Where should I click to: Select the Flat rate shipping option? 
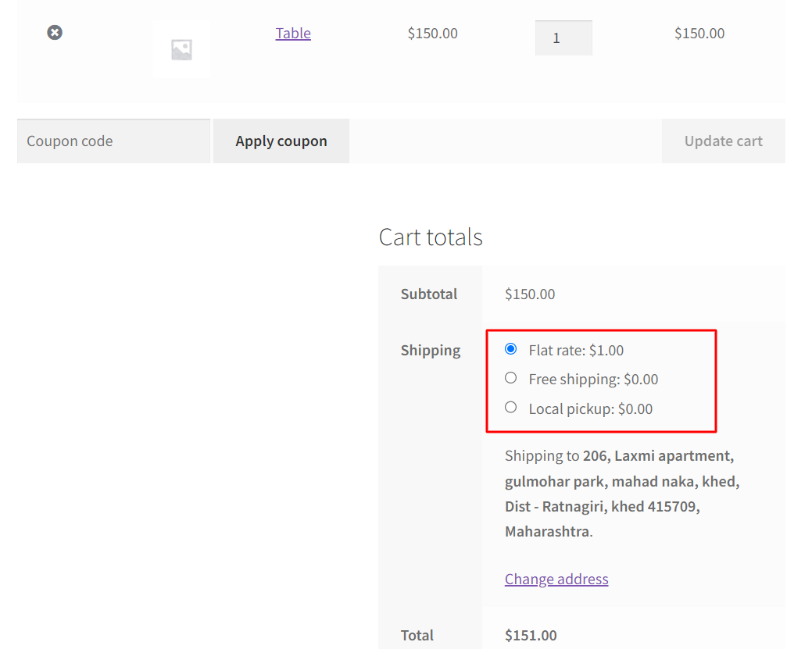click(510, 349)
